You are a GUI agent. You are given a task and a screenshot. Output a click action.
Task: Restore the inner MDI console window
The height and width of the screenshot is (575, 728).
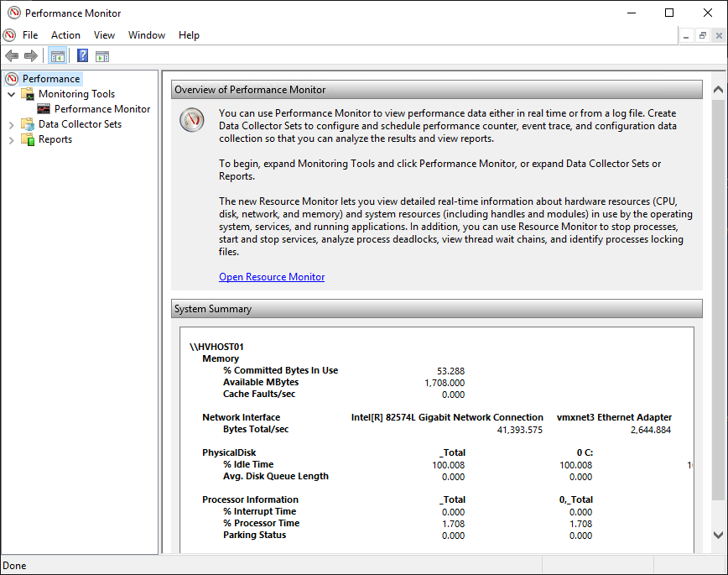(703, 36)
